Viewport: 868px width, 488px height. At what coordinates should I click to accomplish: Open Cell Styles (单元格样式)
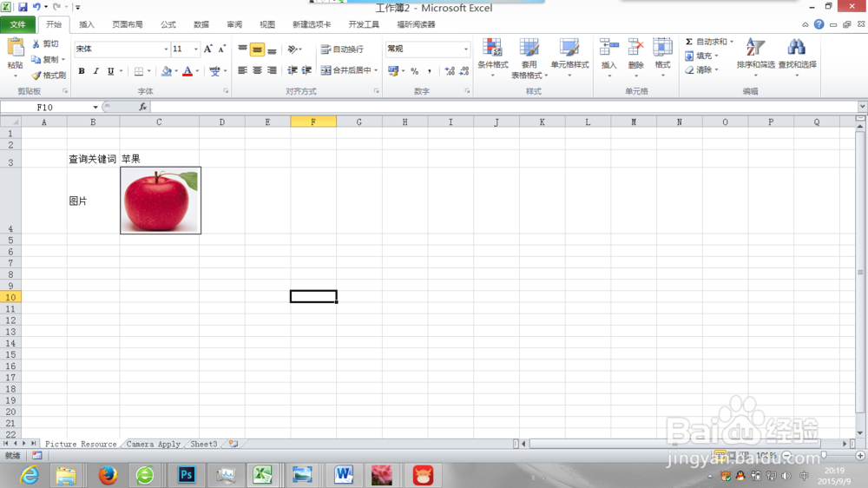569,57
